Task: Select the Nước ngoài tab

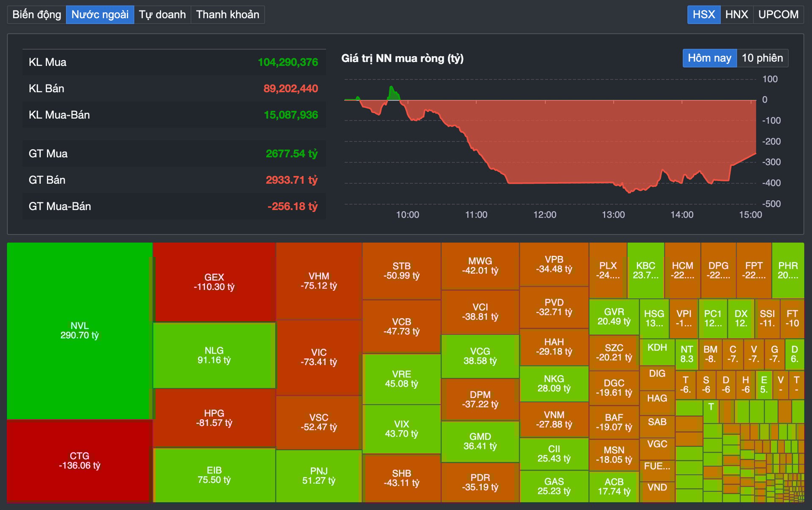Action: (x=100, y=15)
